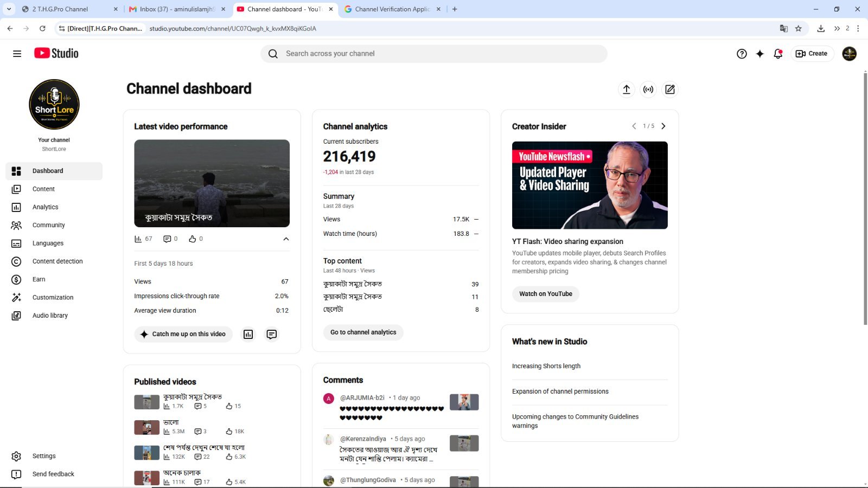868x488 pixels.
Task: Open ShortLore channel profile picture
Action: pyautogui.click(x=54, y=105)
